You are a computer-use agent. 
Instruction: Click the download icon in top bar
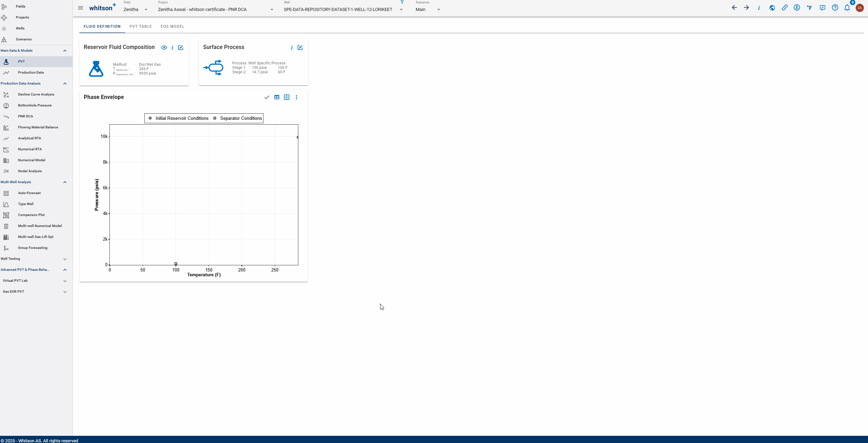click(x=797, y=8)
